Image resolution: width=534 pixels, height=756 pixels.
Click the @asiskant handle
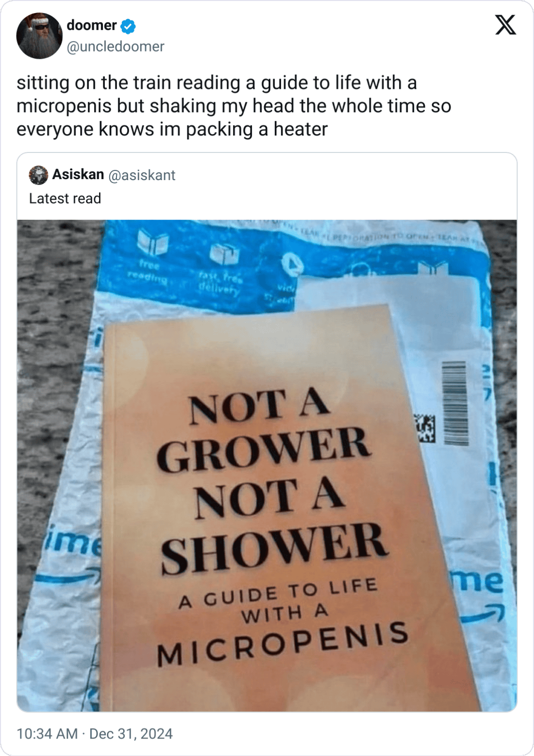(x=142, y=175)
